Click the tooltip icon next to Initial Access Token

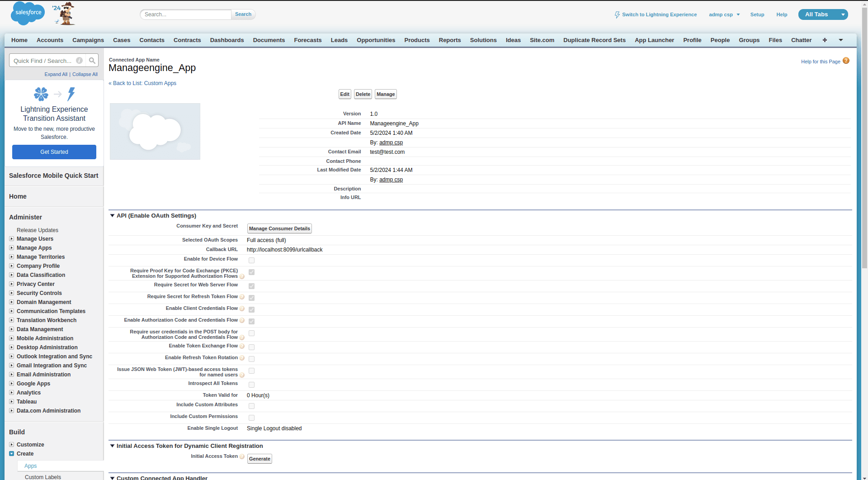(242, 456)
